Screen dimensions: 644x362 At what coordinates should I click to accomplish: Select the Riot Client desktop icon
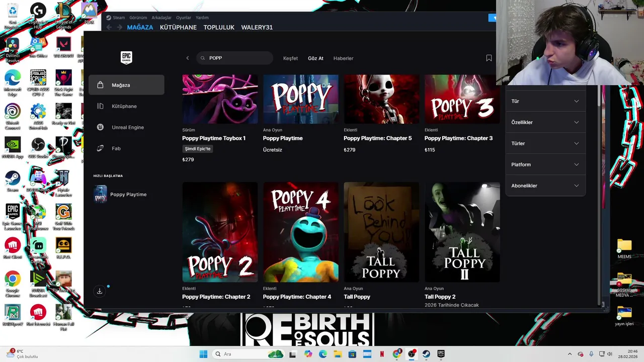click(13, 248)
